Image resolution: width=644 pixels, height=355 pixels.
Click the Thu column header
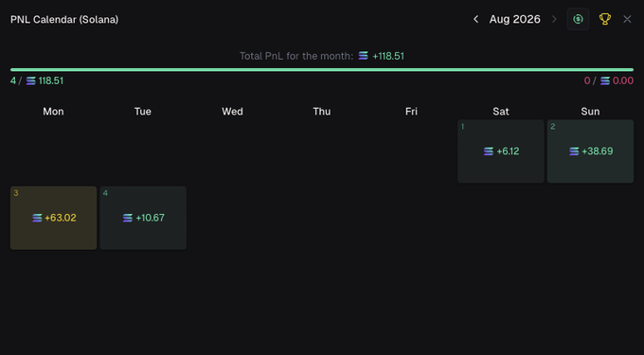(x=322, y=112)
